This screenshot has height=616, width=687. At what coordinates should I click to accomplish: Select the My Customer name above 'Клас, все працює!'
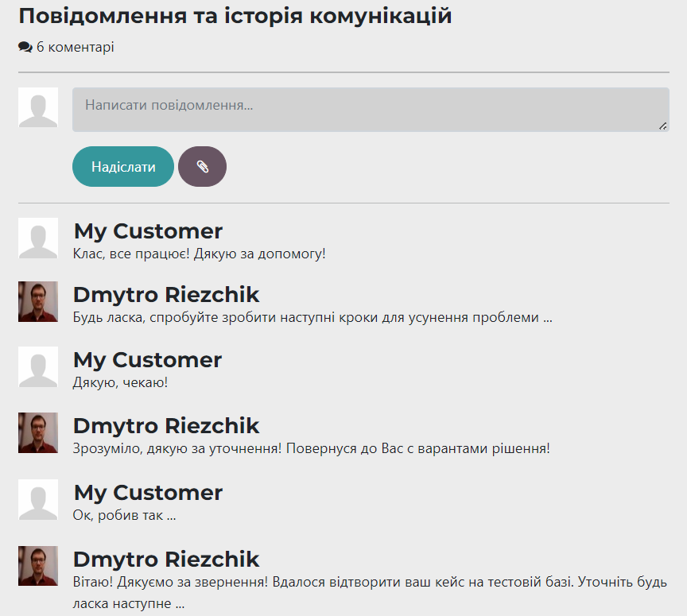pyautogui.click(x=148, y=231)
